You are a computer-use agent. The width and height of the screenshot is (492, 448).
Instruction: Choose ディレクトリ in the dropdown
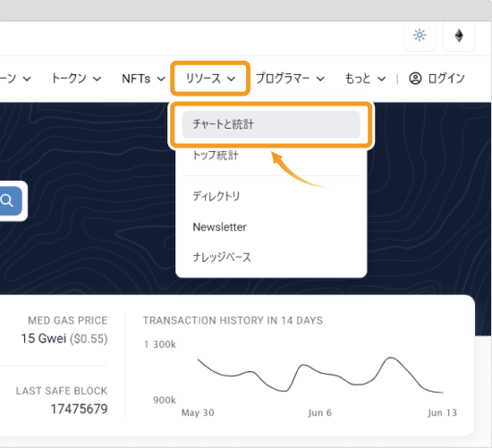click(216, 197)
